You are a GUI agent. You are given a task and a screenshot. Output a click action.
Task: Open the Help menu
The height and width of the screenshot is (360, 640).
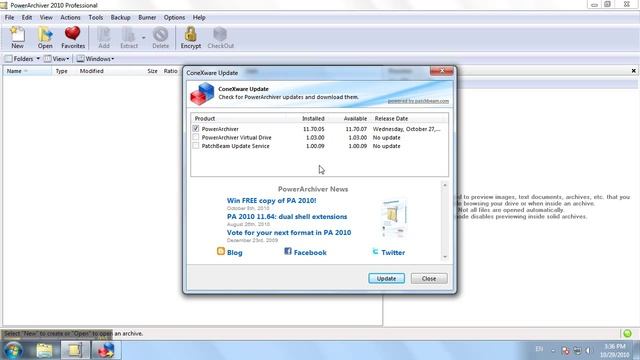point(199,18)
